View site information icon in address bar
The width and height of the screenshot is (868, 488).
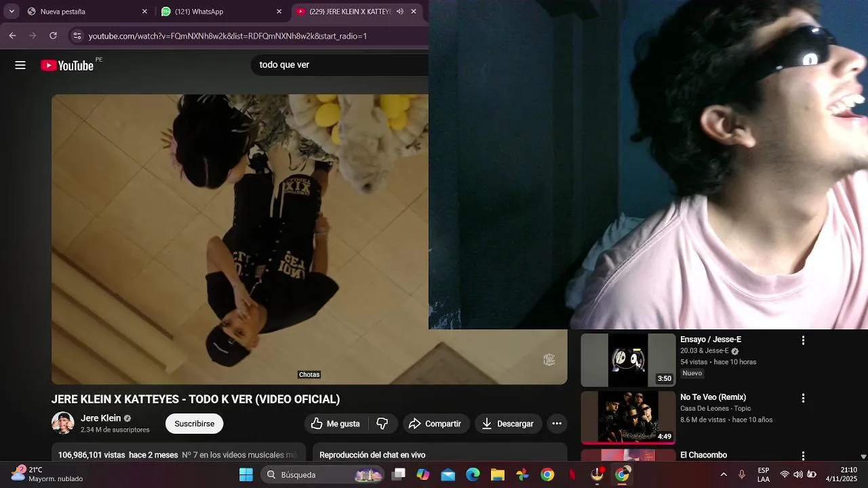click(x=77, y=36)
